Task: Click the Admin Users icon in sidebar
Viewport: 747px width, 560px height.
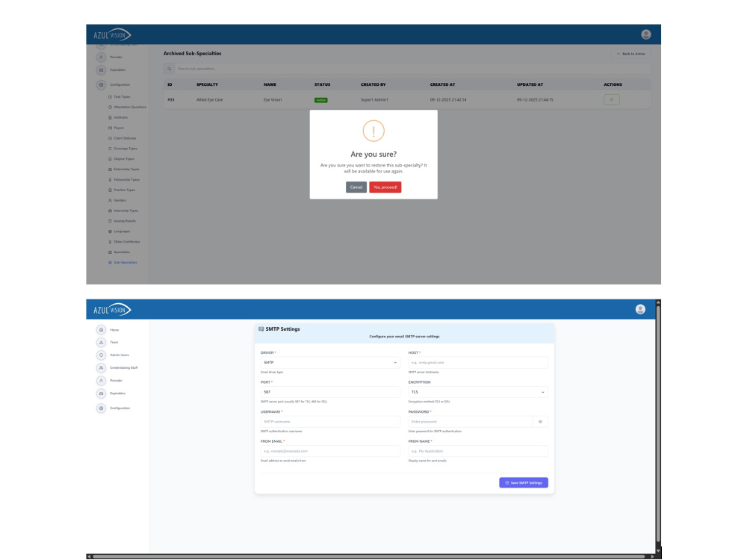Action: (101, 355)
